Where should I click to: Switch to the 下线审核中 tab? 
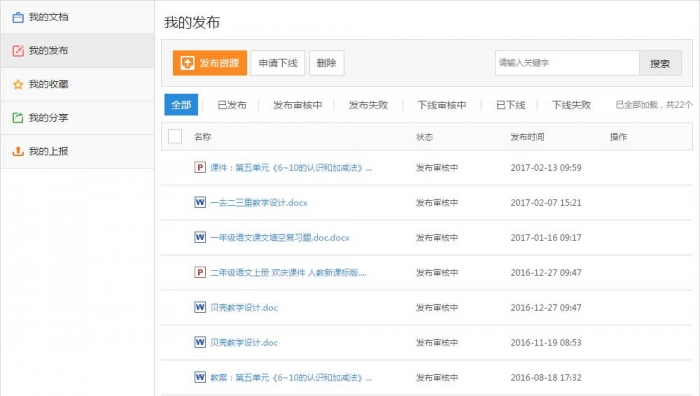442,105
